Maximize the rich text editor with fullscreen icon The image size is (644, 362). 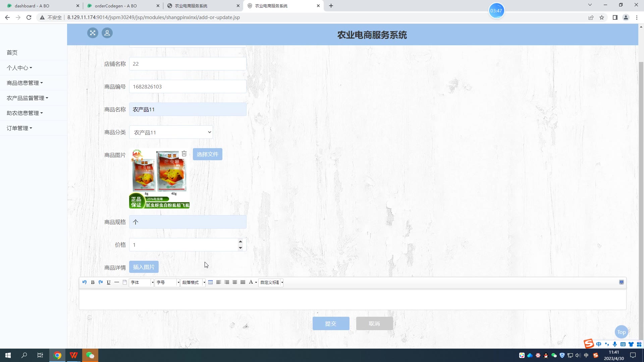(621, 282)
